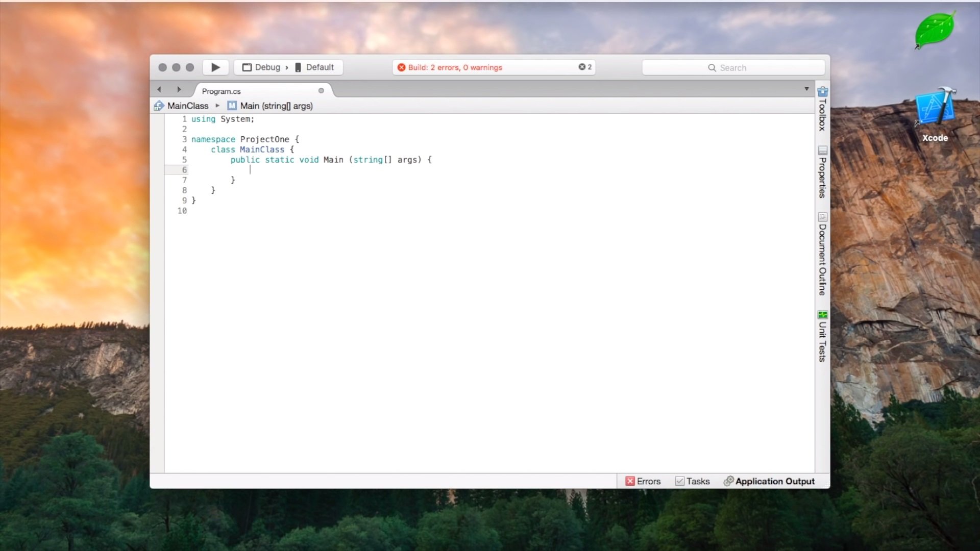Viewport: 980px width, 551px height.
Task: Navigate forward with the right arrow
Action: click(179, 89)
